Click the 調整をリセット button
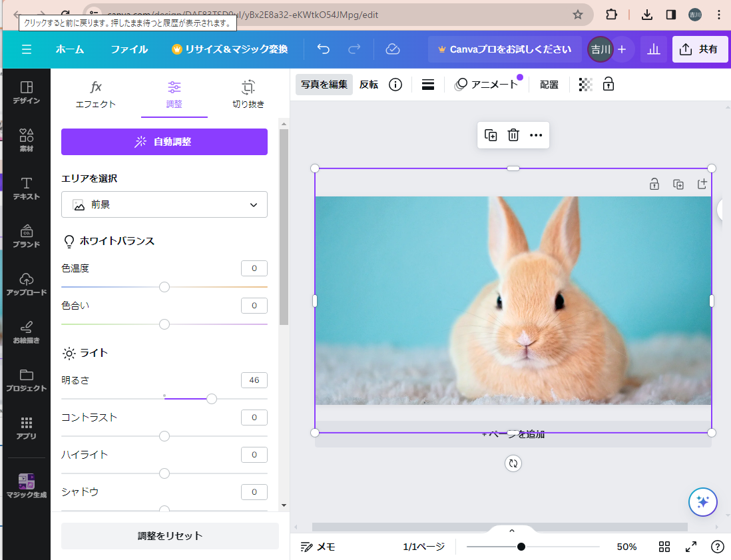Viewport: 731px width, 560px height. pyautogui.click(x=170, y=536)
